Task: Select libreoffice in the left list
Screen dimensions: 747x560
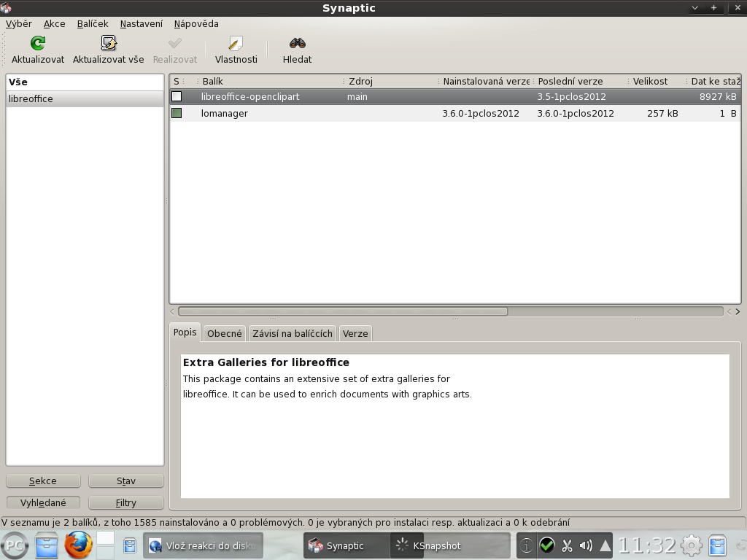Action: pyautogui.click(x=85, y=98)
